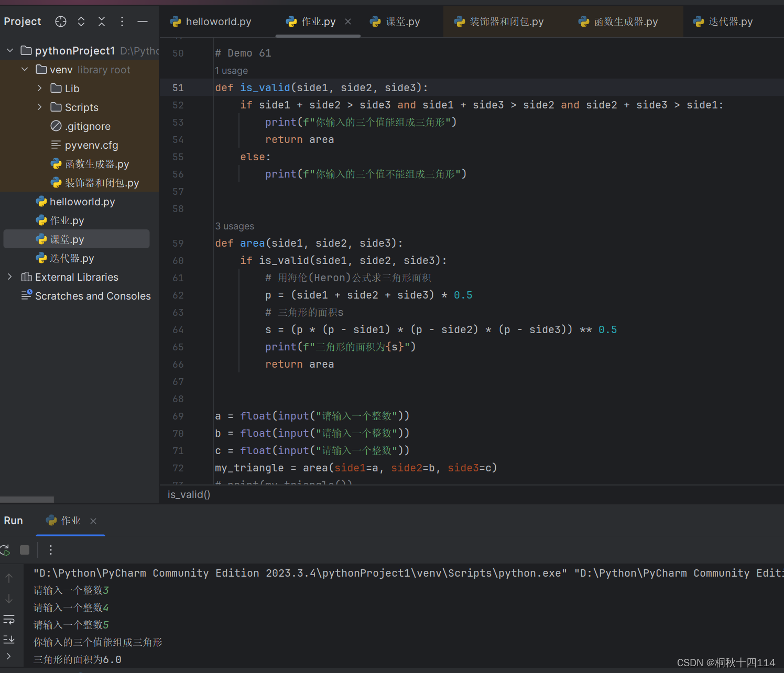The image size is (784, 673).
Task: Open Run console options menu
Action: (x=50, y=550)
